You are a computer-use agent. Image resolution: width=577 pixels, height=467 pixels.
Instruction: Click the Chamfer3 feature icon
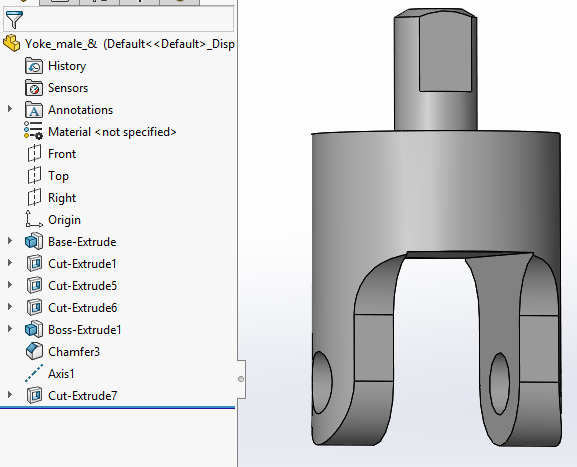click(34, 351)
